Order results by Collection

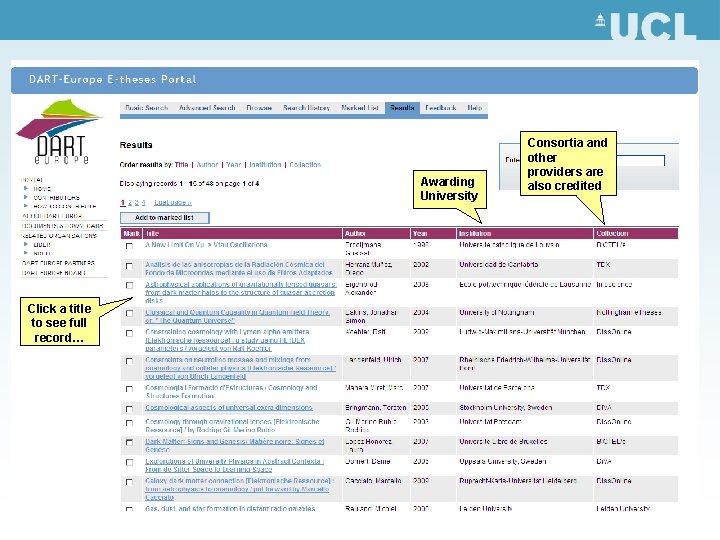coord(305,164)
